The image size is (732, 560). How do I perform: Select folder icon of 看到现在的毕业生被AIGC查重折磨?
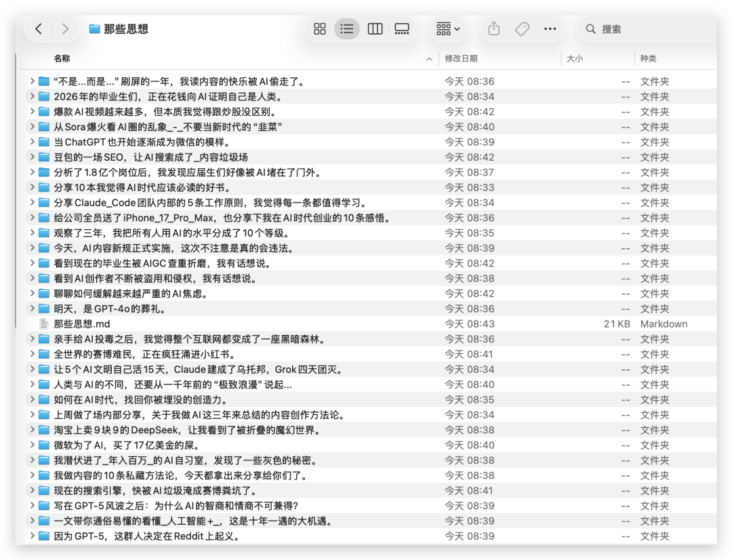click(44, 263)
